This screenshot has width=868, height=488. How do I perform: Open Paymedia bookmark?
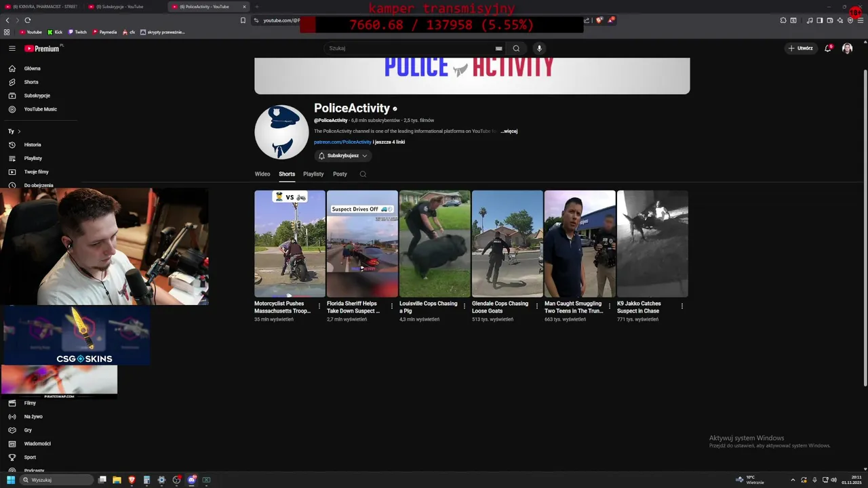(104, 32)
